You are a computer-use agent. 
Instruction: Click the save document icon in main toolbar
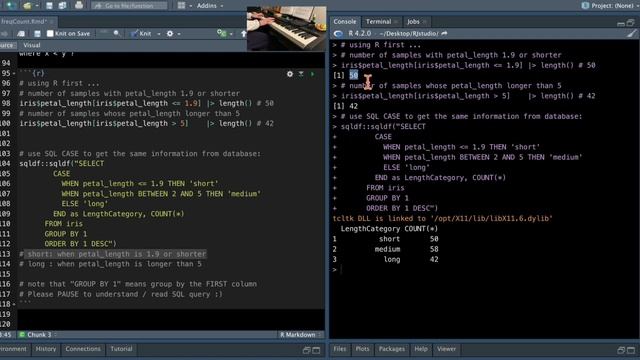[49, 6]
